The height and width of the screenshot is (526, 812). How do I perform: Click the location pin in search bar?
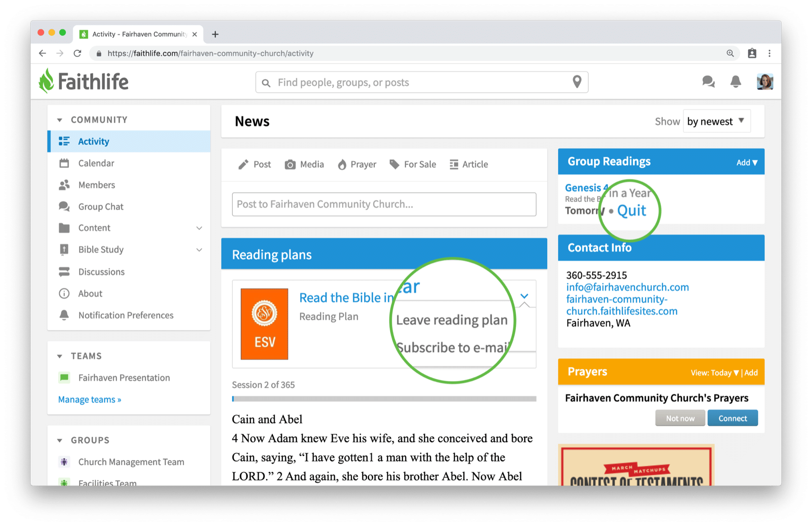577,82
